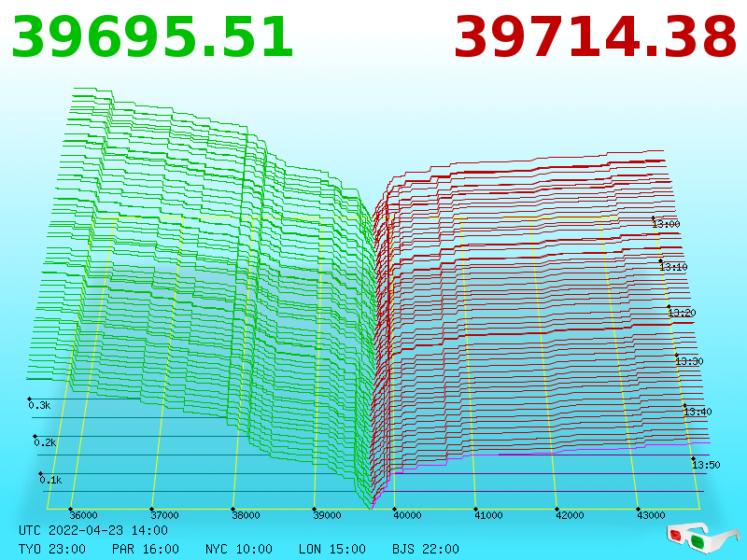Click the 13:00 time axis marker
Image resolution: width=747 pixels, height=560 pixels.
click(x=666, y=224)
